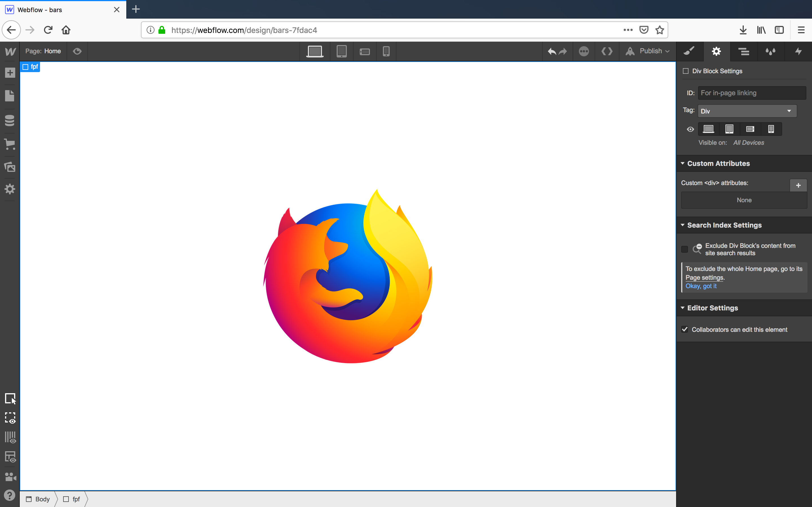The image size is (812, 507).
Task: Collapse the Custom Attributes section
Action: pyautogui.click(x=683, y=163)
